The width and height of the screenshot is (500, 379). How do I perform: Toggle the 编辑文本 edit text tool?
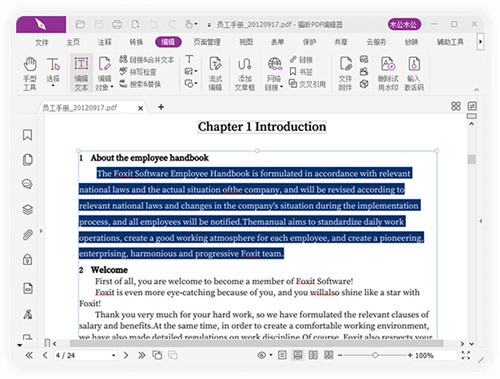click(x=81, y=74)
